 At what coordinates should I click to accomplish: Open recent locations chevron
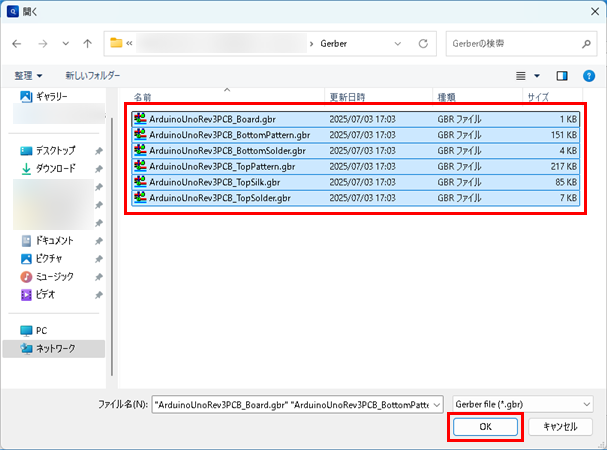point(66,44)
